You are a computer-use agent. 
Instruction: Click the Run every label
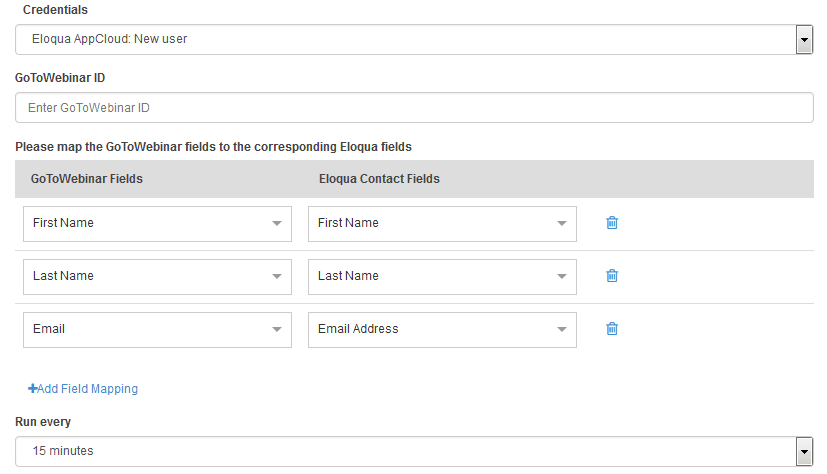click(43, 422)
